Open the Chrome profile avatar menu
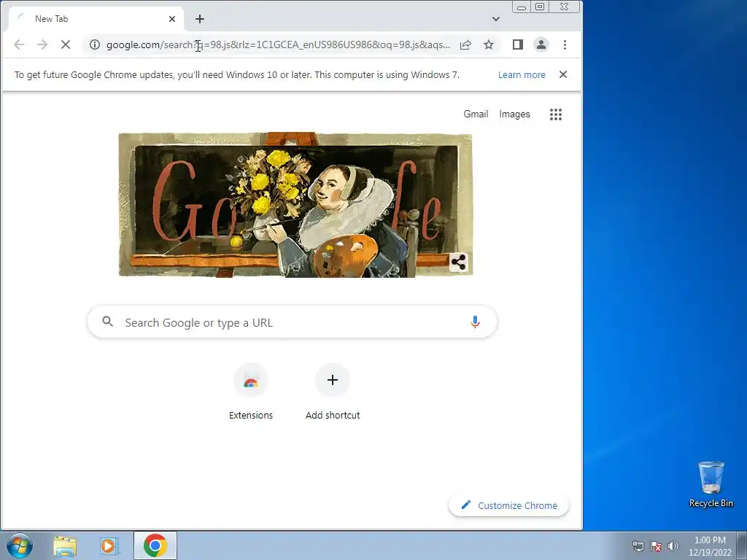747x560 pixels. point(541,44)
